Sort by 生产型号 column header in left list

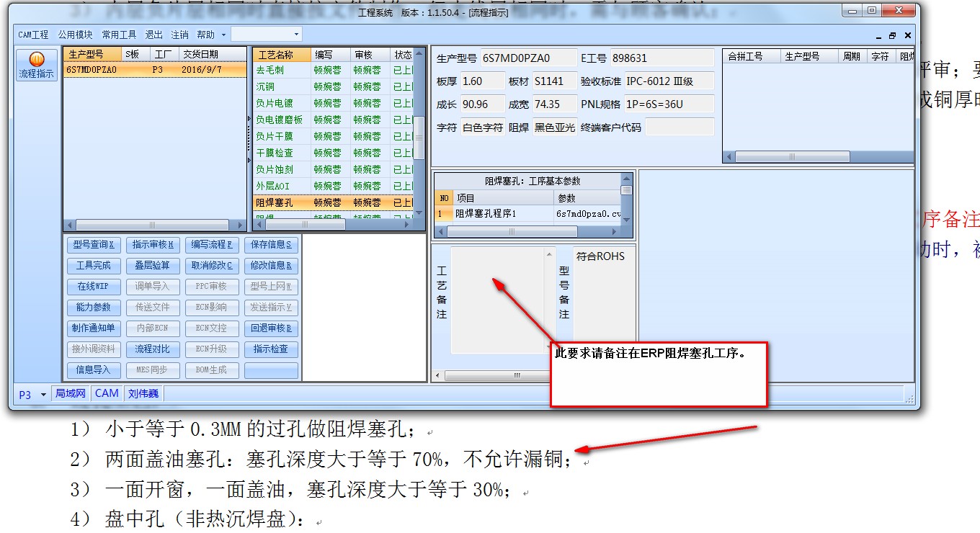click(x=92, y=55)
